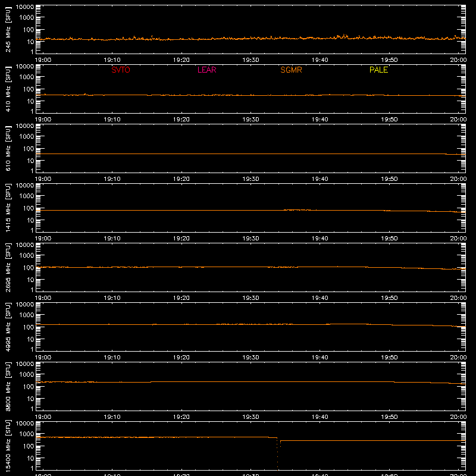Click the 10 tick label on 1415 MHz axis
The width and height of the screenshot is (476, 476).
click(x=30, y=220)
